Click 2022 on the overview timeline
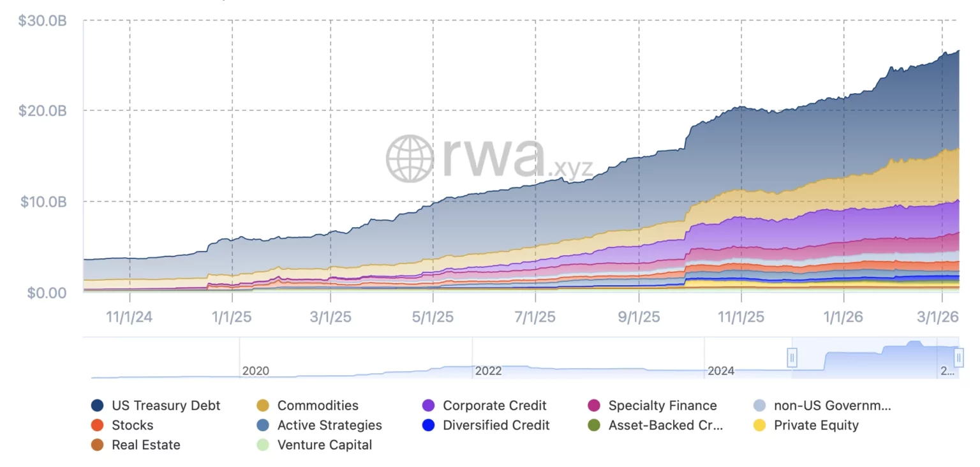 tap(488, 371)
